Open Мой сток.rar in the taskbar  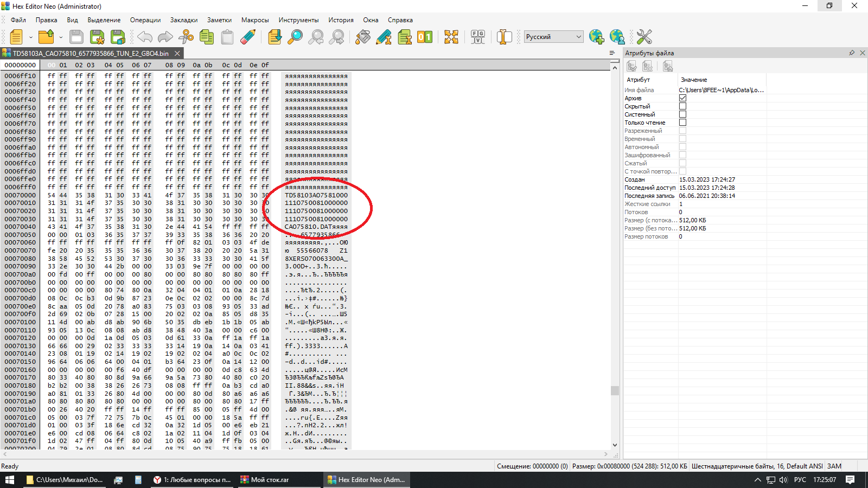click(265, 480)
